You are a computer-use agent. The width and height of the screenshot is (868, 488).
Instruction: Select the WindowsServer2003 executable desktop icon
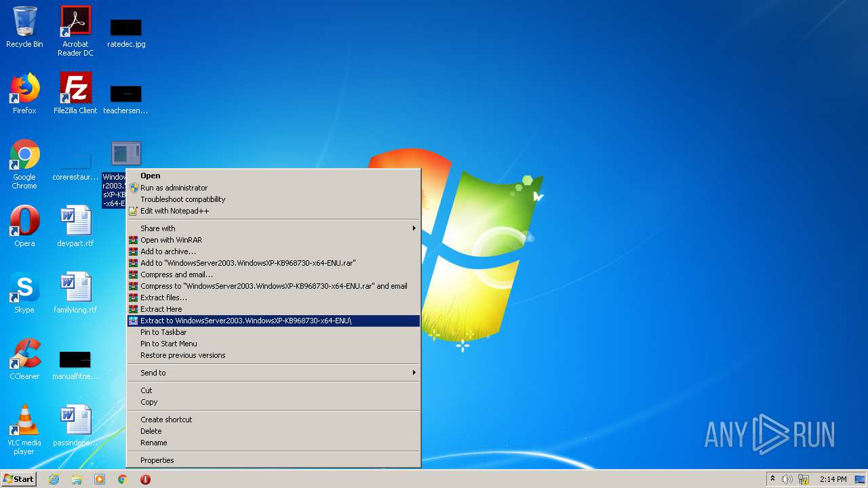(x=125, y=155)
